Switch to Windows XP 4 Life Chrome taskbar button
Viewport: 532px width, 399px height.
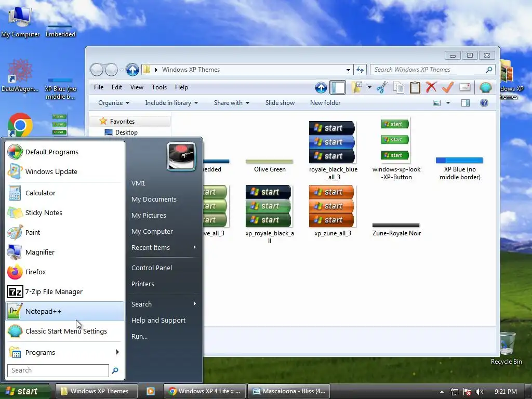tap(205, 391)
